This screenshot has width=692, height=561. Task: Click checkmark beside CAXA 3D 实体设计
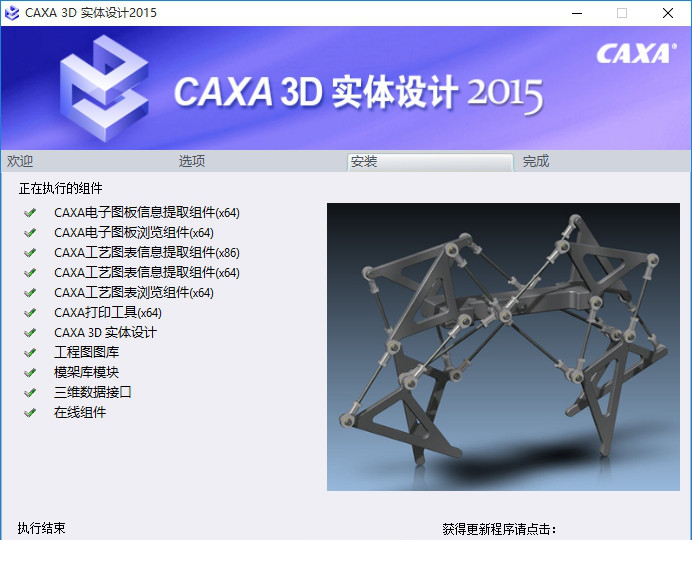pyautogui.click(x=30, y=333)
